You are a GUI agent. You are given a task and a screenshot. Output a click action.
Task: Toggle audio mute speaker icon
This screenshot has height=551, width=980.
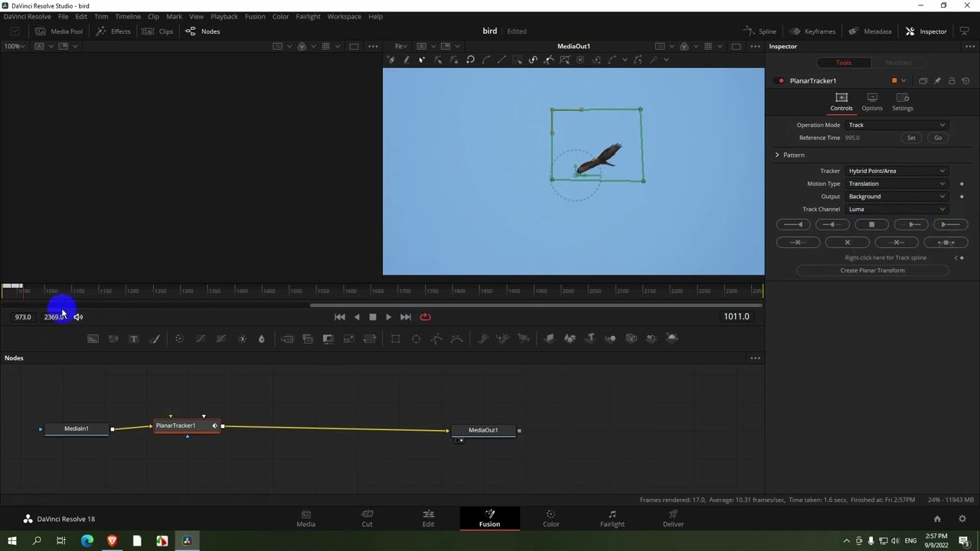pyautogui.click(x=78, y=317)
